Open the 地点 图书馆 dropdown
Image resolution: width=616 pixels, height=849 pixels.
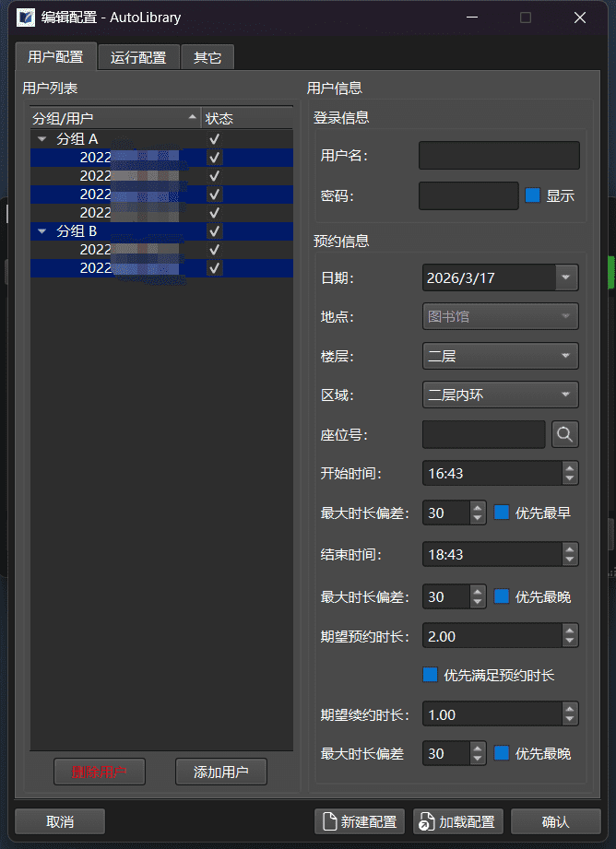(500, 316)
